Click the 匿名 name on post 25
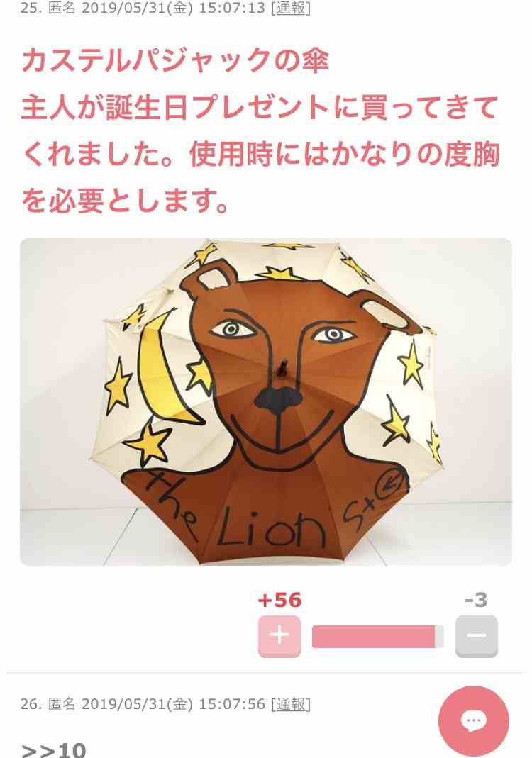The width and height of the screenshot is (532, 758). click(62, 8)
